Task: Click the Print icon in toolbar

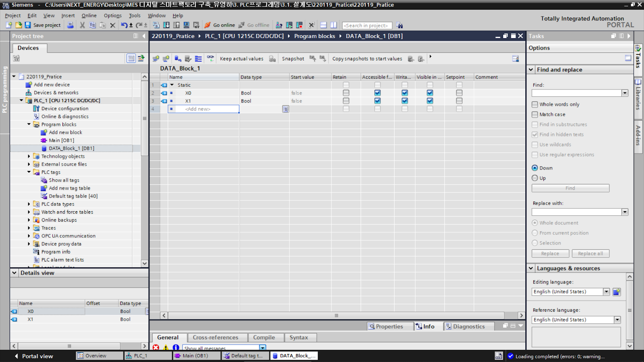Action: (x=70, y=25)
